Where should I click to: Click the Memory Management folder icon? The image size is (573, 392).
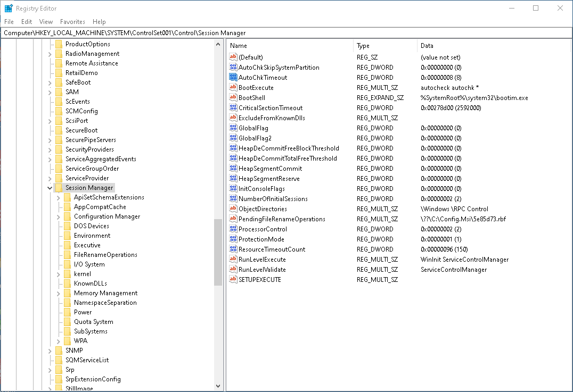(67, 293)
